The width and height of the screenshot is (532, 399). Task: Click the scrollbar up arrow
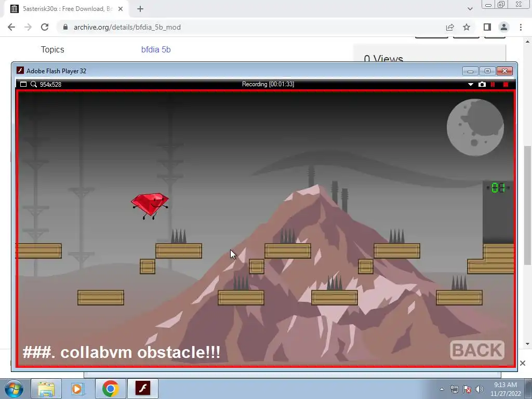(528, 42)
